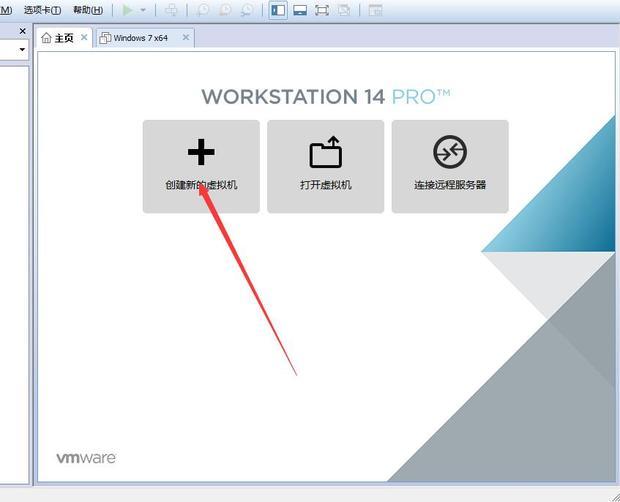The image size is (620, 502).
Task: Switch to the Windows 7 x64 tab
Action: [x=140, y=38]
